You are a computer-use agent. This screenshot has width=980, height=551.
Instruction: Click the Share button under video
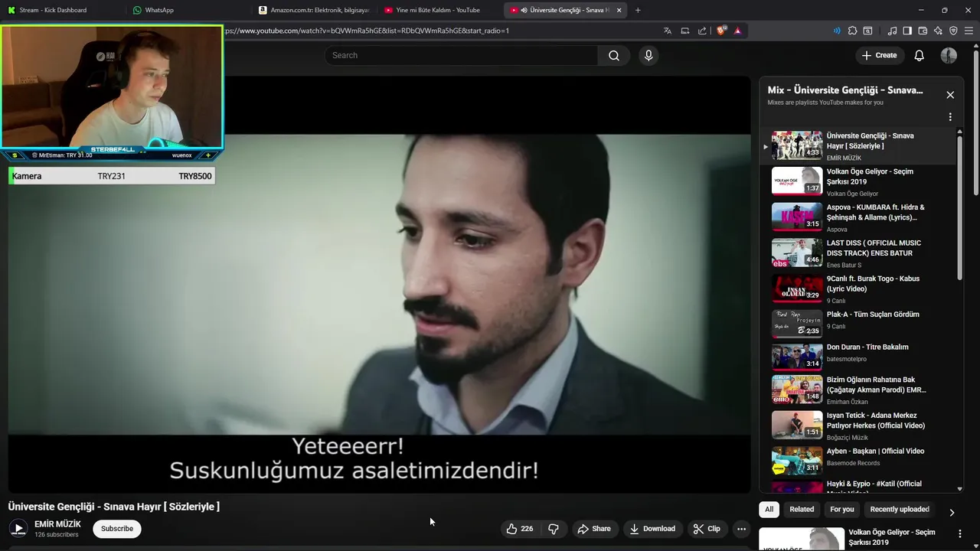pyautogui.click(x=594, y=529)
